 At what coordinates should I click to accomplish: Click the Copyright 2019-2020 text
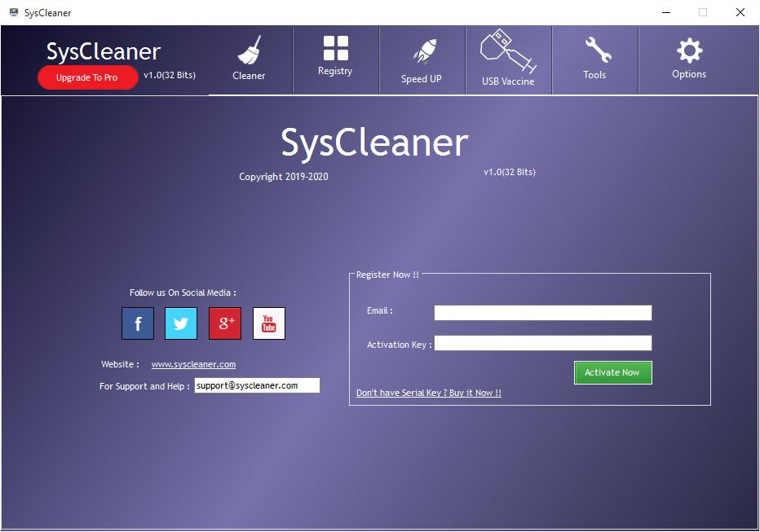click(x=284, y=177)
